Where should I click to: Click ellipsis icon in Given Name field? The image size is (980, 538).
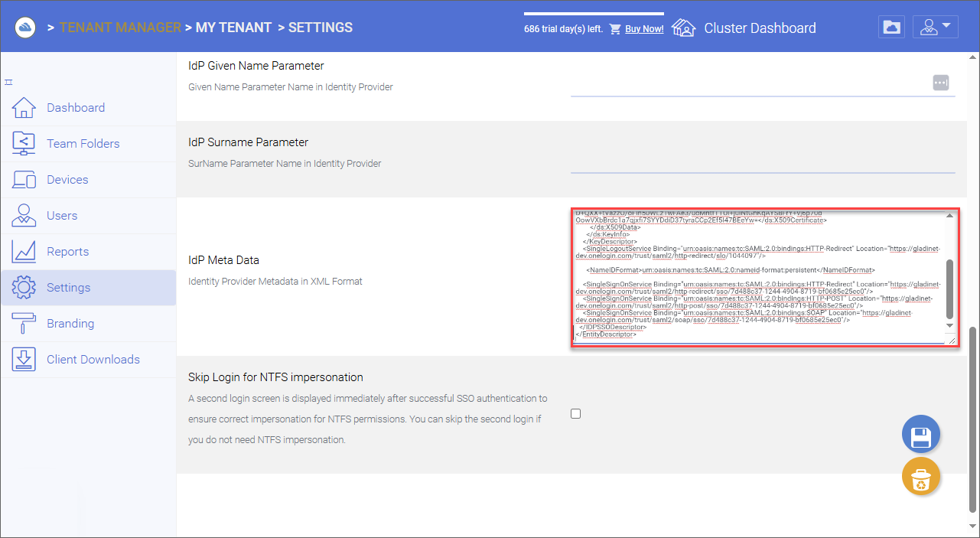click(941, 83)
